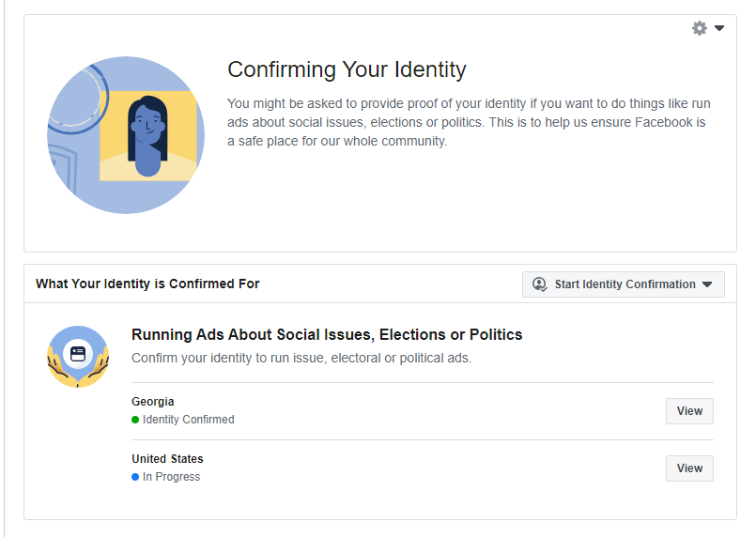Viewport: 756px width, 537px height.
Task: Click the identity portrait illustration
Action: click(126, 135)
